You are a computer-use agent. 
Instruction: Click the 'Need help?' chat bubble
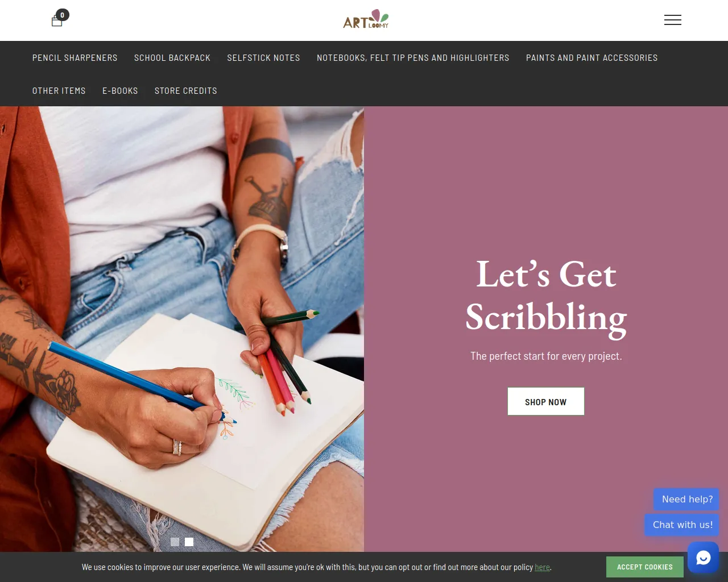(686, 499)
